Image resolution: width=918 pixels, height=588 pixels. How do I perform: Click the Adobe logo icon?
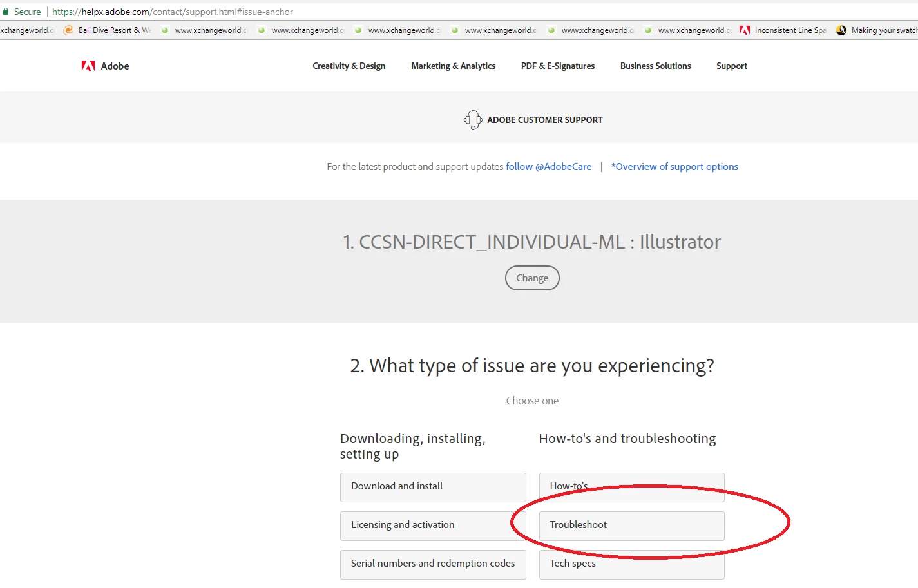pos(88,66)
